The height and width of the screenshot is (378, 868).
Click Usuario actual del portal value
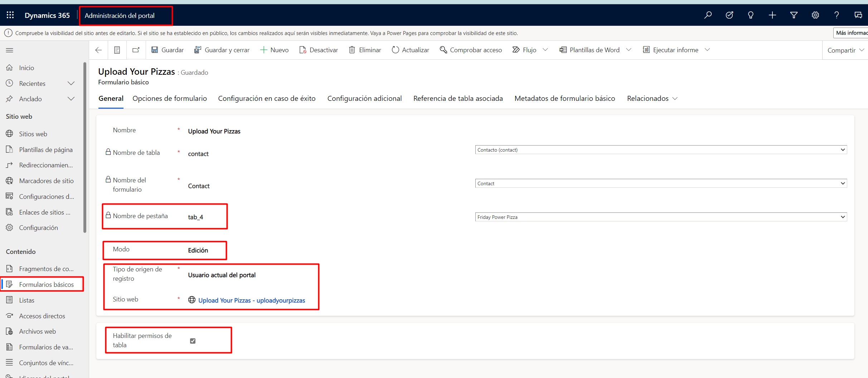222,275
